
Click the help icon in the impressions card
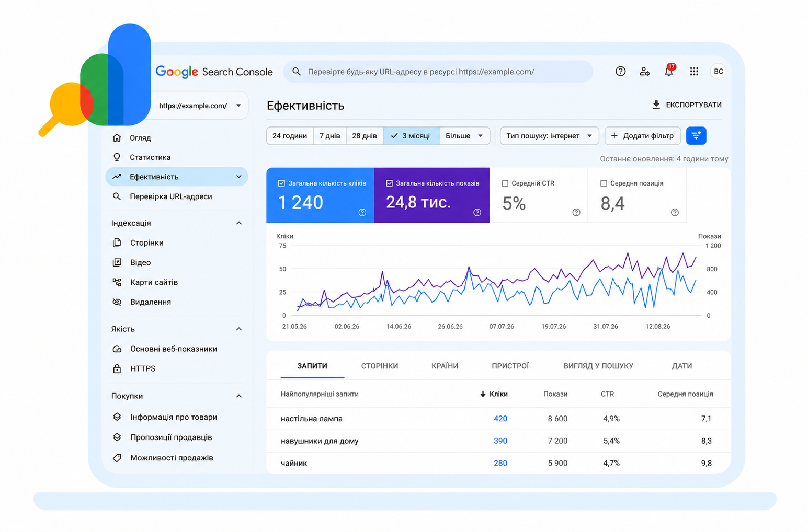(477, 212)
